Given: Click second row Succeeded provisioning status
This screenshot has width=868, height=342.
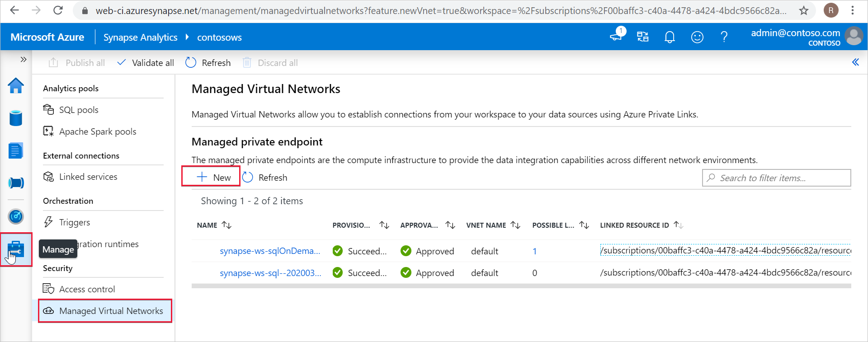Looking at the screenshot, I should [360, 273].
